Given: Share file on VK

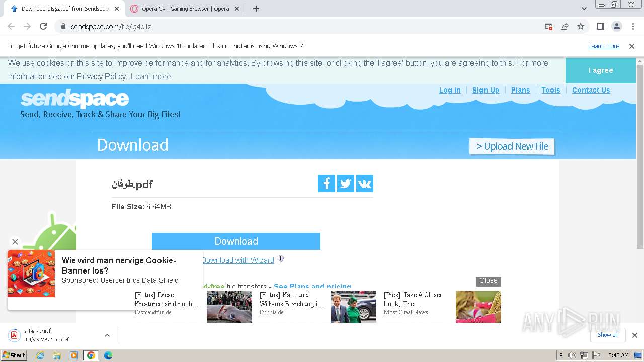Looking at the screenshot, I should pos(365,184).
